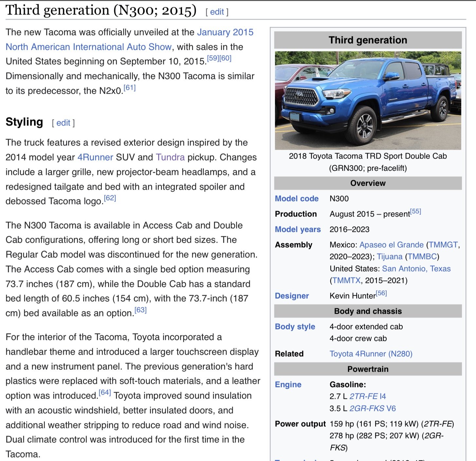Visit the Apaseo el Grande link
Image resolution: width=476 pixels, height=461 pixels.
pos(392,245)
